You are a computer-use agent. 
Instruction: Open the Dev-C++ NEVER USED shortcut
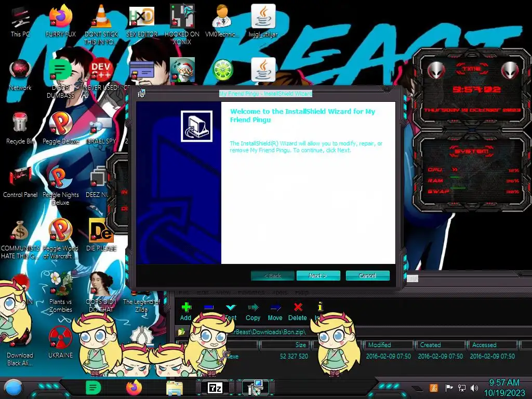coord(101,75)
